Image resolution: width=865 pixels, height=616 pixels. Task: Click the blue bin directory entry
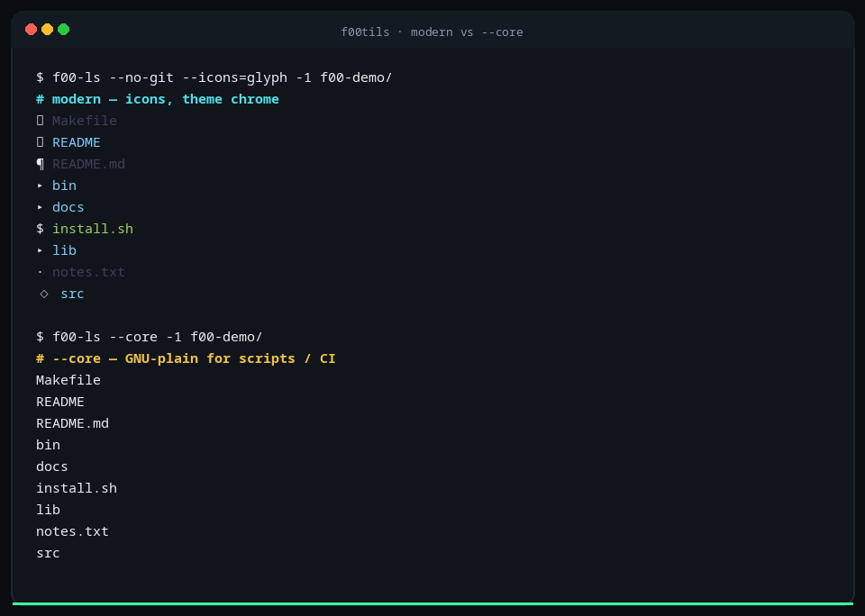point(64,186)
